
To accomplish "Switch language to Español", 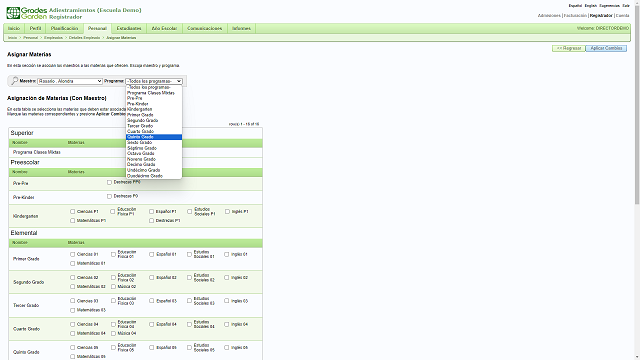I will [575, 6].
